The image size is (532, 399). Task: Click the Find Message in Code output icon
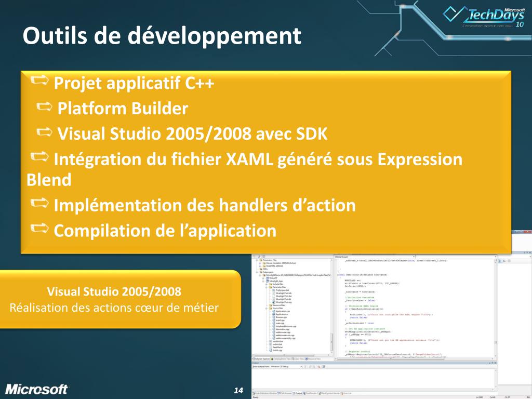tap(305, 367)
